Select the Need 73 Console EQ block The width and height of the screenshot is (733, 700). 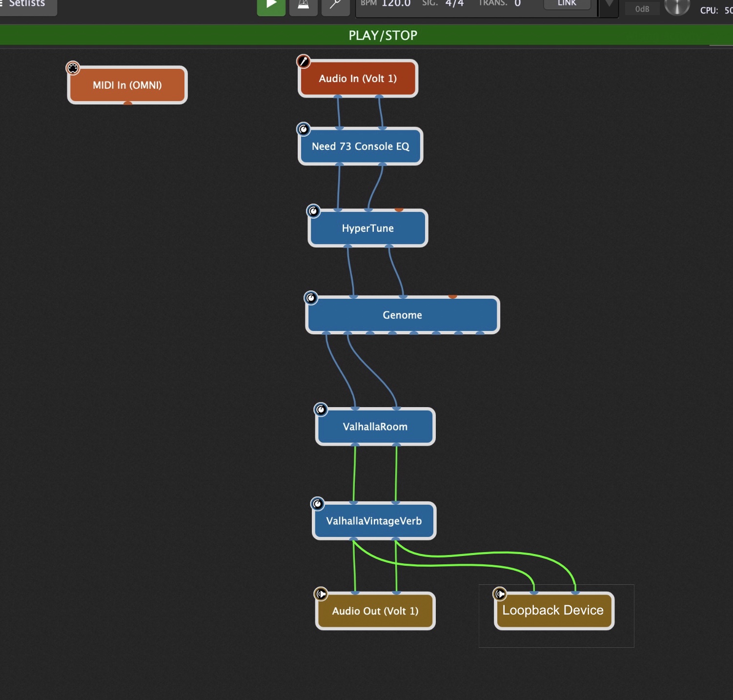click(361, 146)
